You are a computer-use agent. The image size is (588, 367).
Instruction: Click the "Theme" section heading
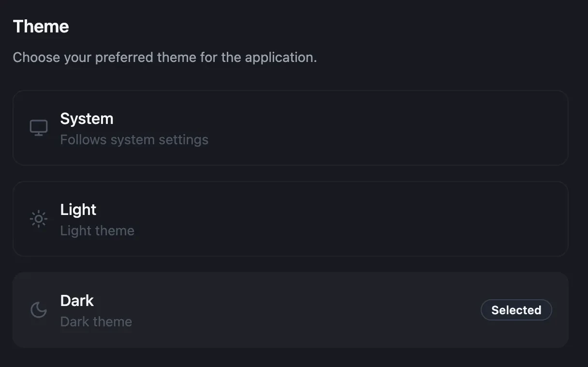[41, 27]
